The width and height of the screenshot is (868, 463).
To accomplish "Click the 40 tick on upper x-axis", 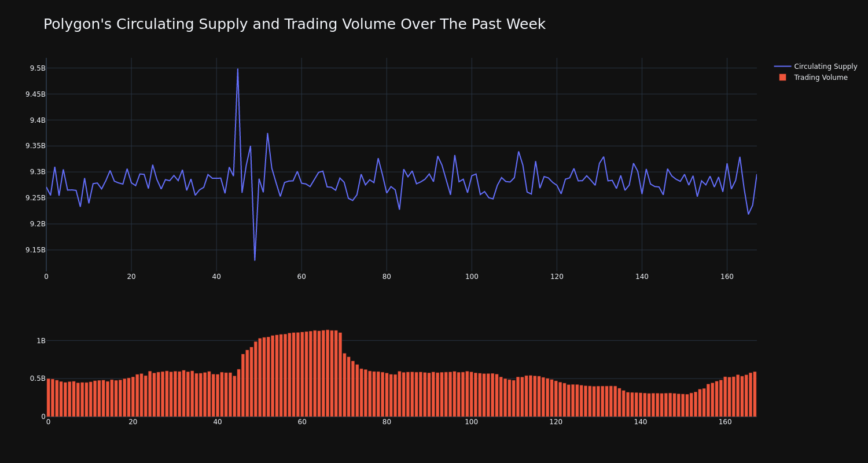I will (x=216, y=277).
